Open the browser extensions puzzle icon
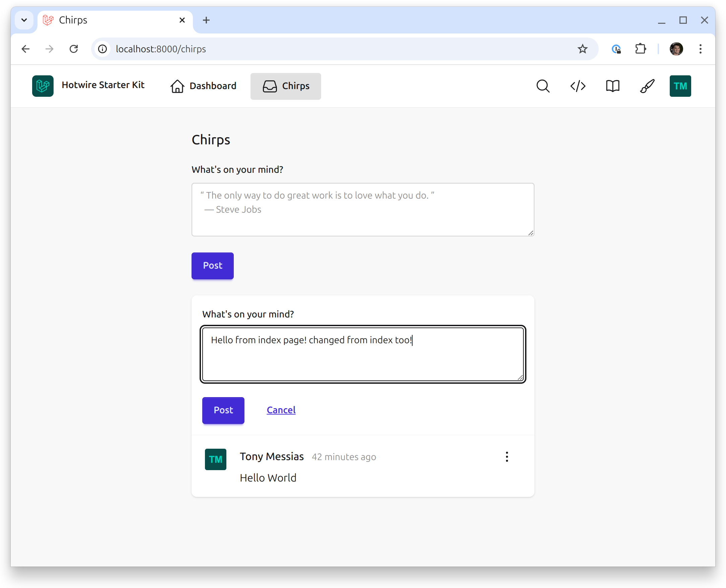The image size is (726, 588). click(641, 49)
